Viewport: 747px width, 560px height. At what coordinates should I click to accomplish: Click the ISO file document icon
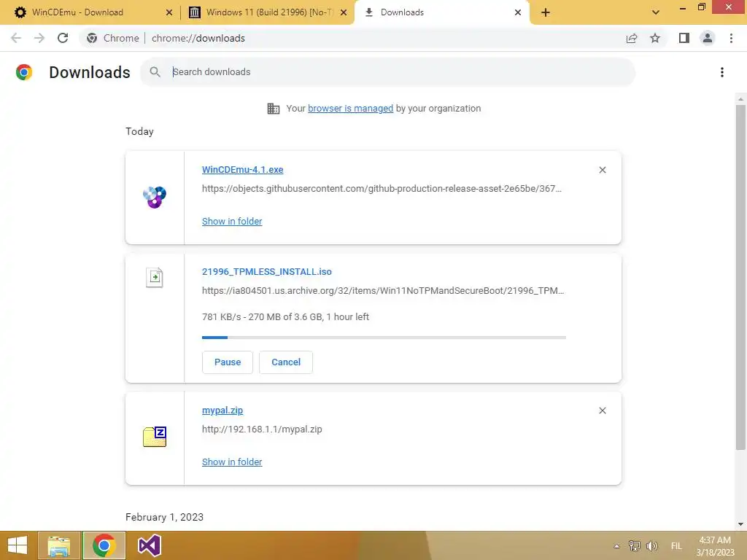coord(155,277)
